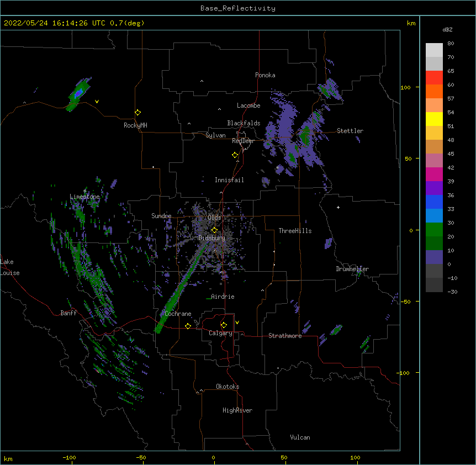The image size is (476, 465).
Task: Click the red 65 dBZ legend color
Action: tap(434, 77)
